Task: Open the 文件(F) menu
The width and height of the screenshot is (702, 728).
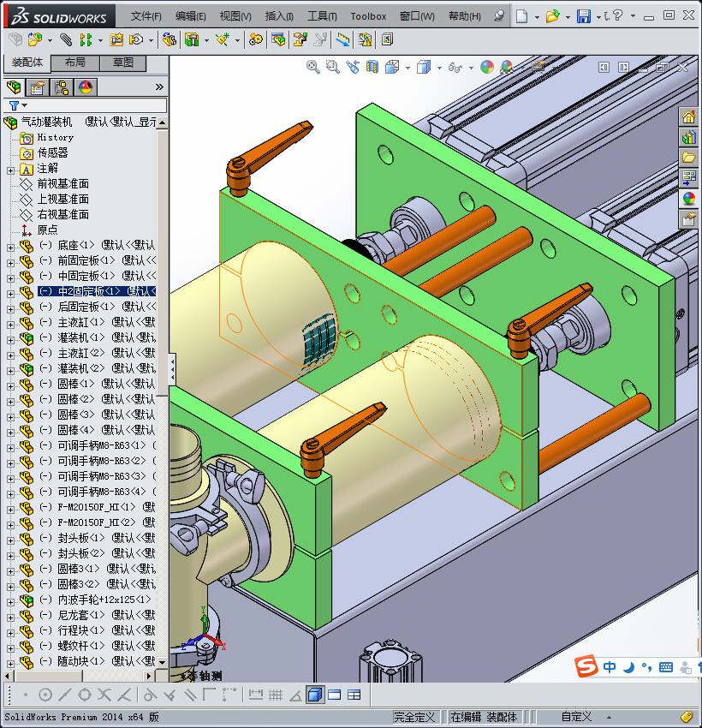Action: (146, 16)
